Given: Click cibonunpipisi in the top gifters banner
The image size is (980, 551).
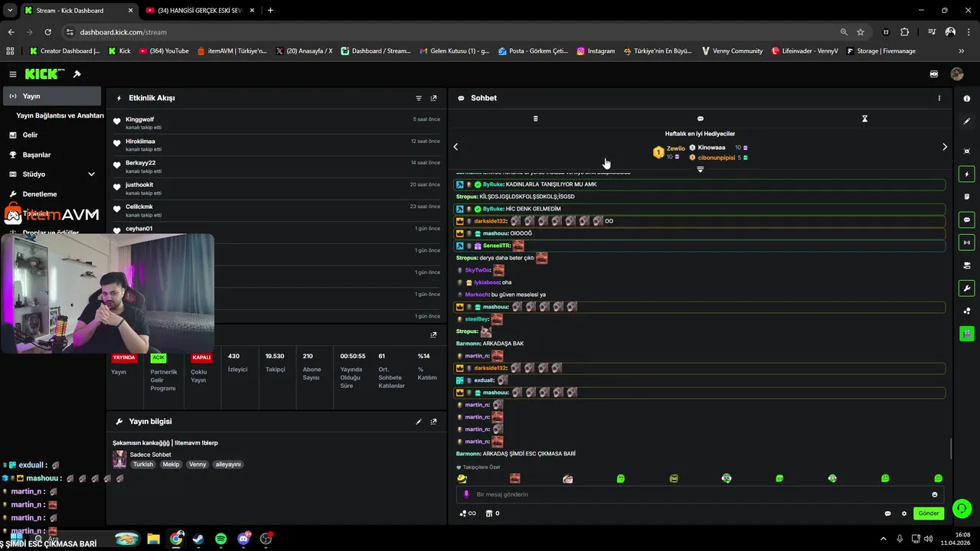Looking at the screenshot, I should (x=716, y=158).
